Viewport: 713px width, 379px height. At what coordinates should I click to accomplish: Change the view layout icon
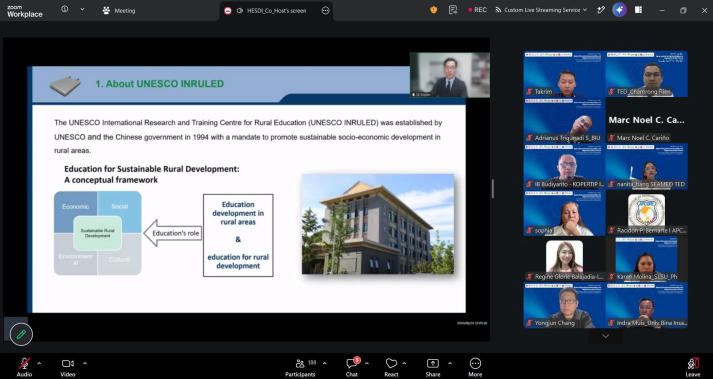tap(638, 10)
